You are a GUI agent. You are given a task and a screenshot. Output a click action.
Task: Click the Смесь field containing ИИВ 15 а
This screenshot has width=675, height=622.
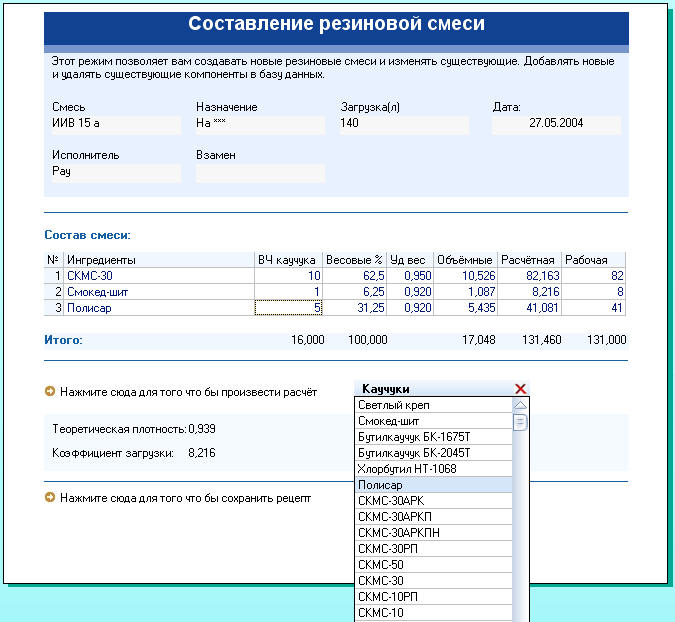(x=116, y=124)
